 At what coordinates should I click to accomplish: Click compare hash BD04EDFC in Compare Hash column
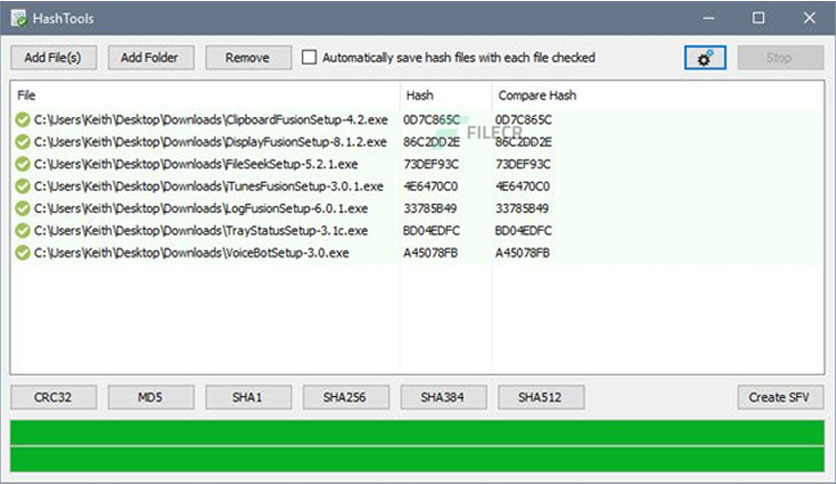pos(524,231)
